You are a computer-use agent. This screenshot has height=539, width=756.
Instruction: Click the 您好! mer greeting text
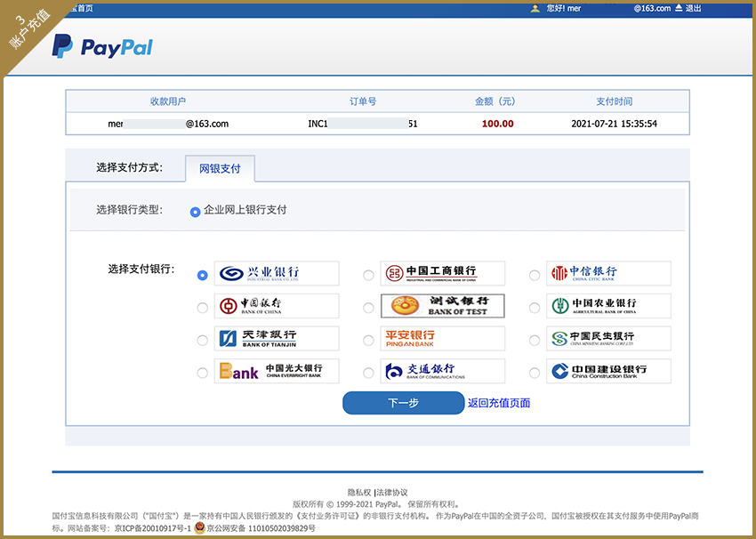pyautogui.click(x=564, y=8)
